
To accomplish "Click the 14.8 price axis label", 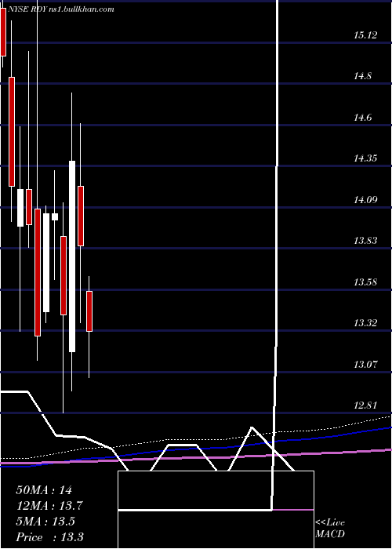I will click(362, 76).
